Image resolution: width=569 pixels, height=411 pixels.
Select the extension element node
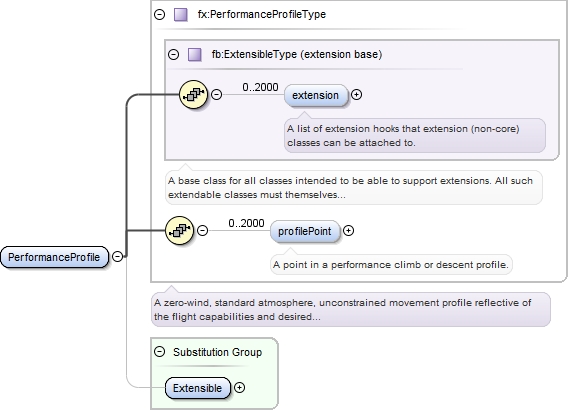(x=316, y=95)
